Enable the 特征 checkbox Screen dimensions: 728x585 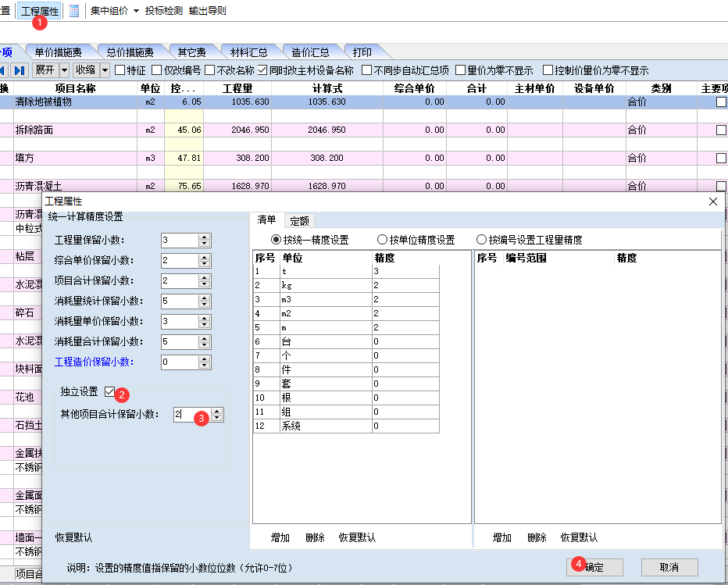click(120, 70)
